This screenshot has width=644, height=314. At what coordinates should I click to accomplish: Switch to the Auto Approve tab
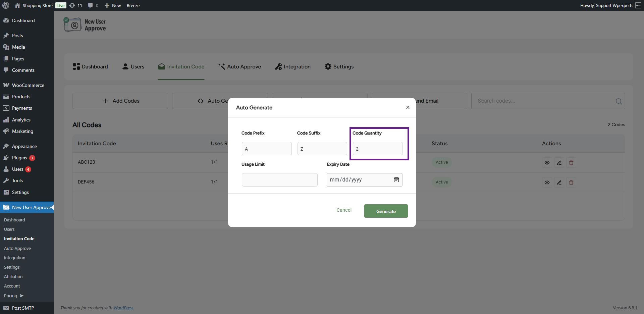pyautogui.click(x=239, y=67)
